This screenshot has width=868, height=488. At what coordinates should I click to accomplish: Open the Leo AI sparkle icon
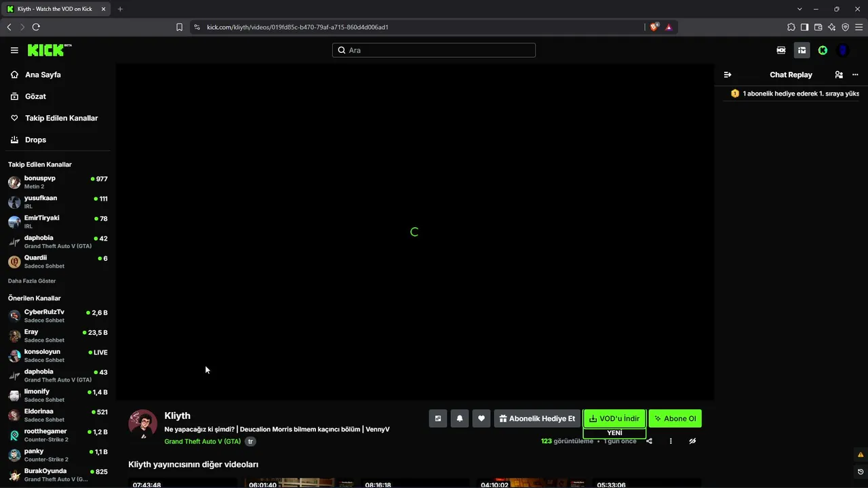[831, 27]
